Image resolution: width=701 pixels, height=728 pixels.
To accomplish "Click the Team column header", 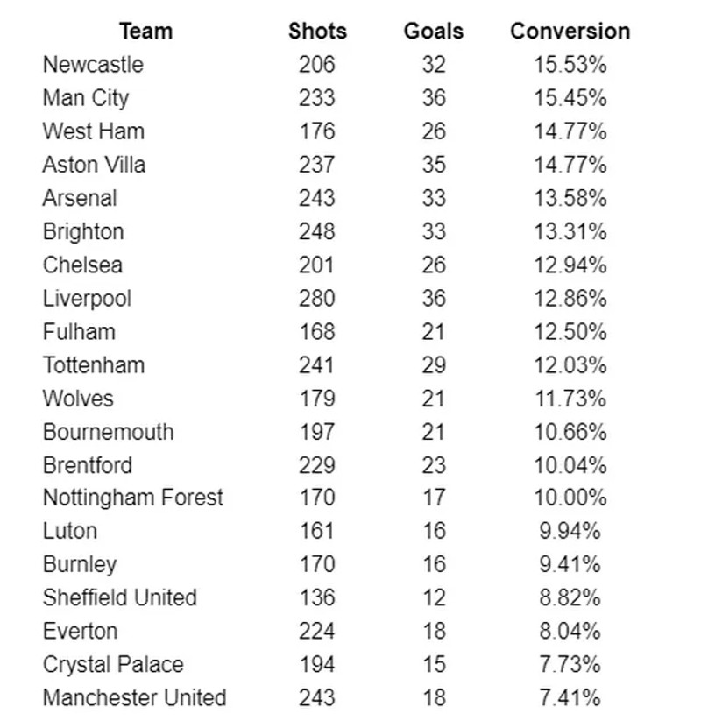I will [145, 32].
